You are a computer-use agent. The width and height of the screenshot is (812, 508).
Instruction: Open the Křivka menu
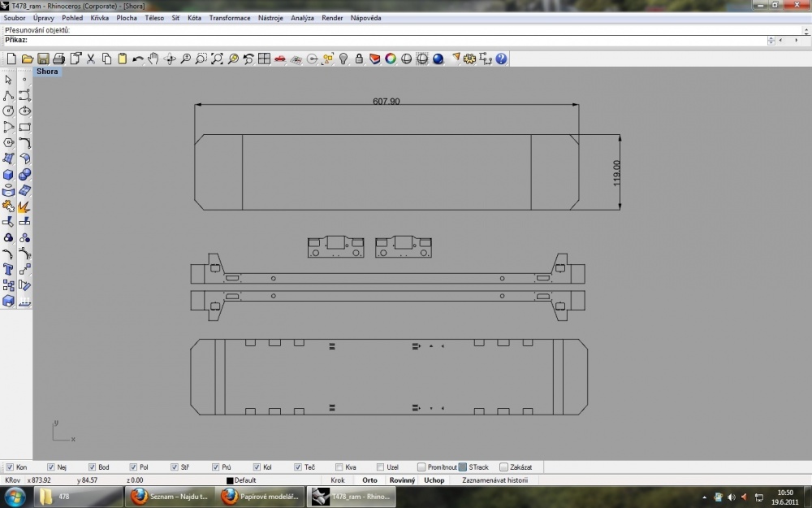[x=99, y=18]
